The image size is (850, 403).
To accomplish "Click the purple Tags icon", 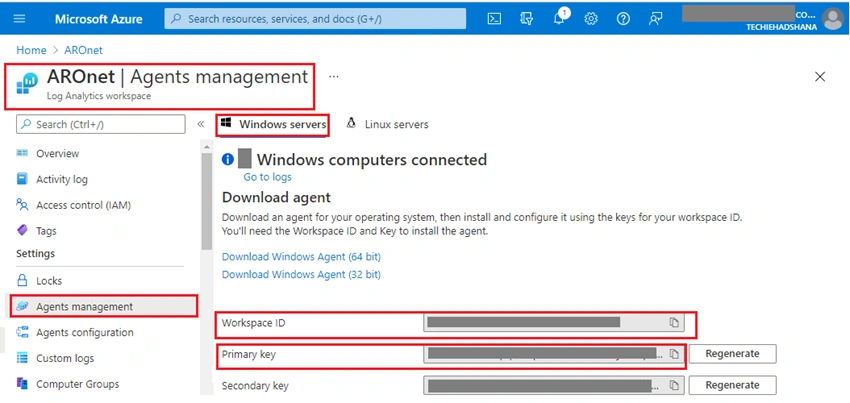I will point(22,231).
